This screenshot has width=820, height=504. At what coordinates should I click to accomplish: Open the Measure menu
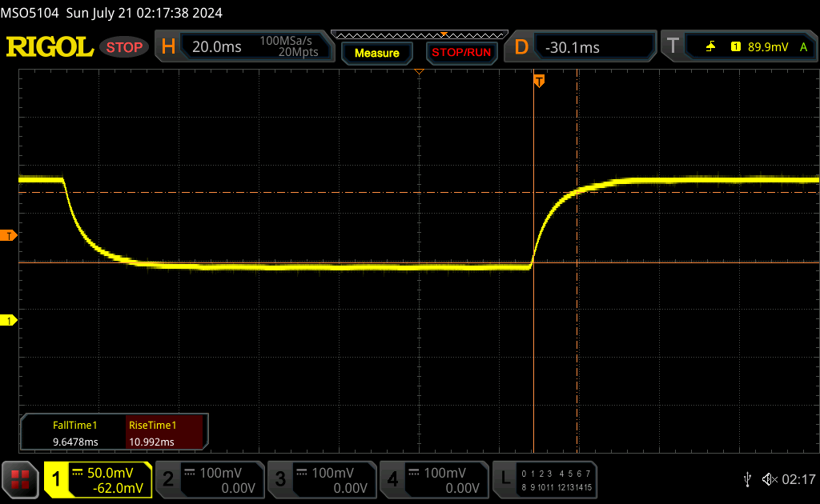(377, 53)
